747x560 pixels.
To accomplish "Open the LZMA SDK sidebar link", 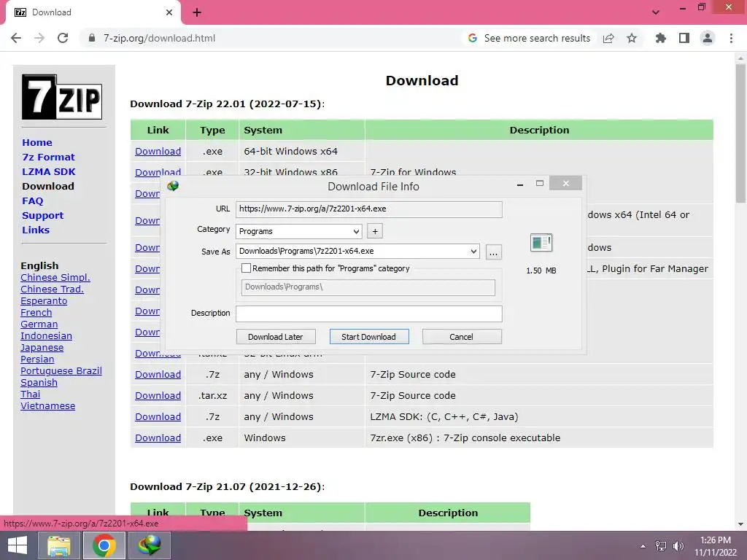I will pos(49,171).
